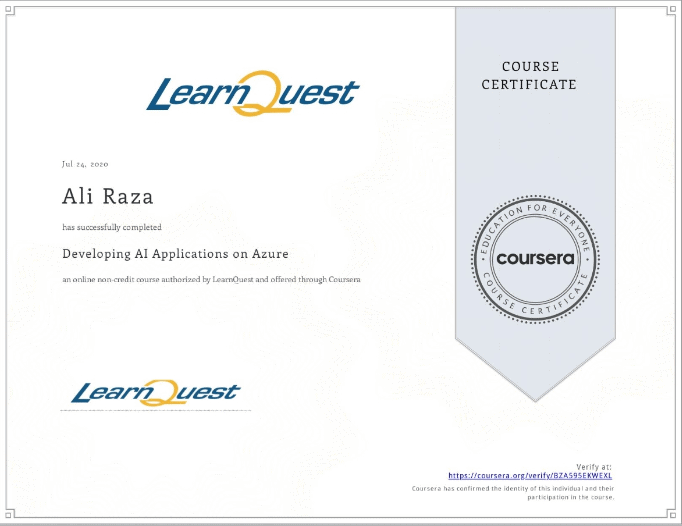This screenshot has height=526, width=682.
Task: Click the 'COURSE CERTIFICATE' heading
Action: (x=529, y=76)
